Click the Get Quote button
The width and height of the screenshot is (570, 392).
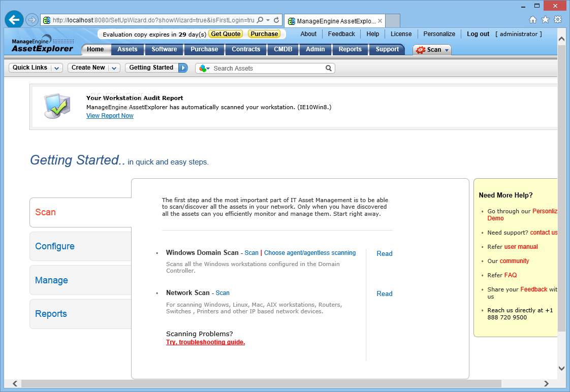tap(226, 34)
